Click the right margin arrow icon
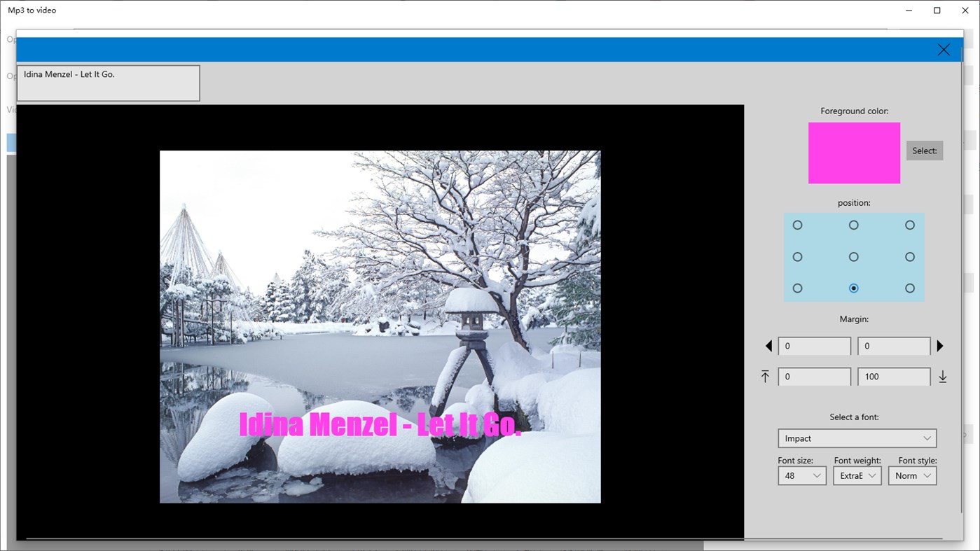The width and height of the screenshot is (980, 551). tap(940, 345)
